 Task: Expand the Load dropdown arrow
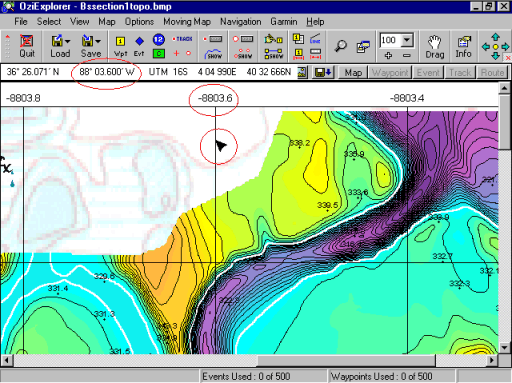68,42
